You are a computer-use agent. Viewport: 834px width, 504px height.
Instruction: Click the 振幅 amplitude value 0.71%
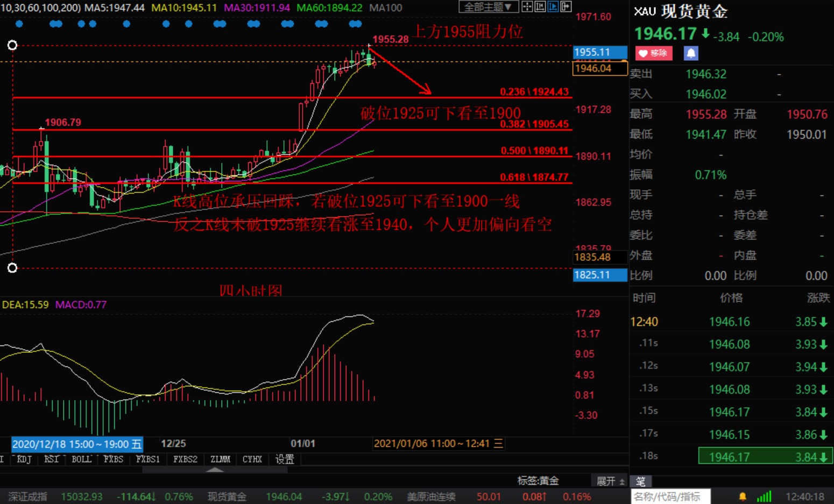[710, 175]
